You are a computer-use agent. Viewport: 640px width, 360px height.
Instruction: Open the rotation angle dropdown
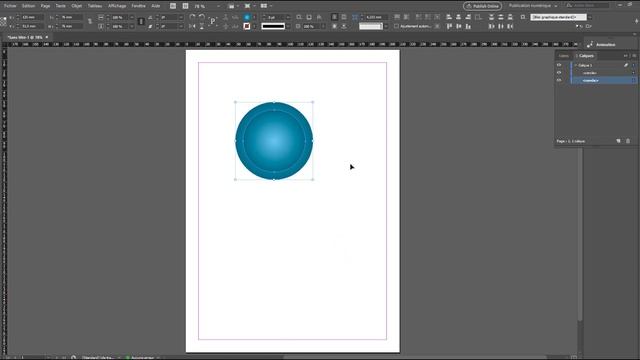pyautogui.click(x=181, y=17)
